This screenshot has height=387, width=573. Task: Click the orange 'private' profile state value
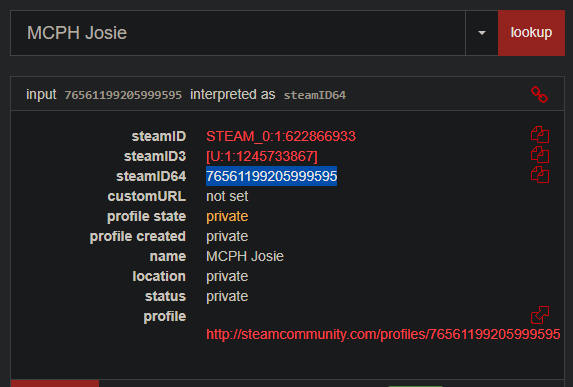(x=227, y=216)
